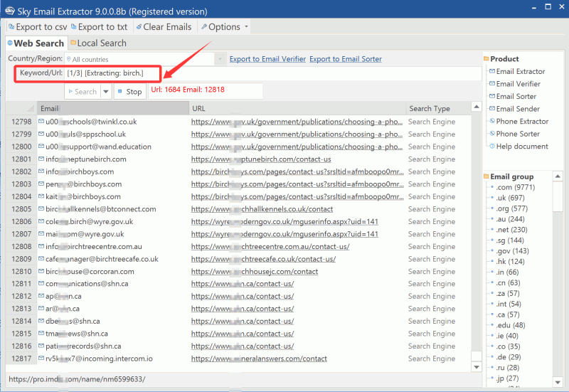Stop the current extraction
569x392 pixels.
tap(130, 92)
